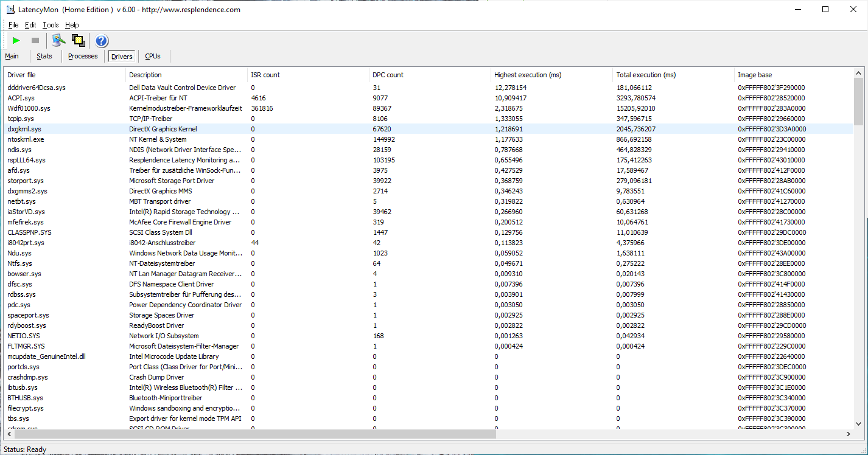Viewport: 868px width, 455px height.
Task: Click the vertical scrollbar up arrow
Action: [858, 73]
